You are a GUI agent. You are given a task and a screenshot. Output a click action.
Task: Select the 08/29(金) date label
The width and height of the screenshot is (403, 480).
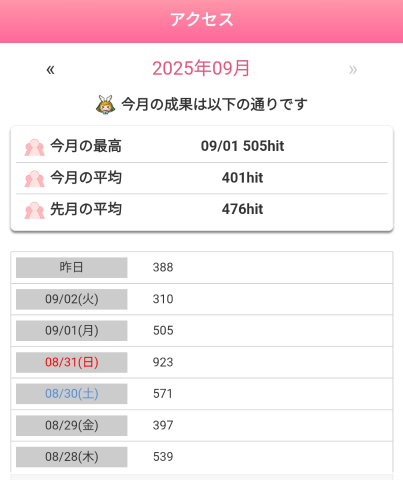coord(72,425)
